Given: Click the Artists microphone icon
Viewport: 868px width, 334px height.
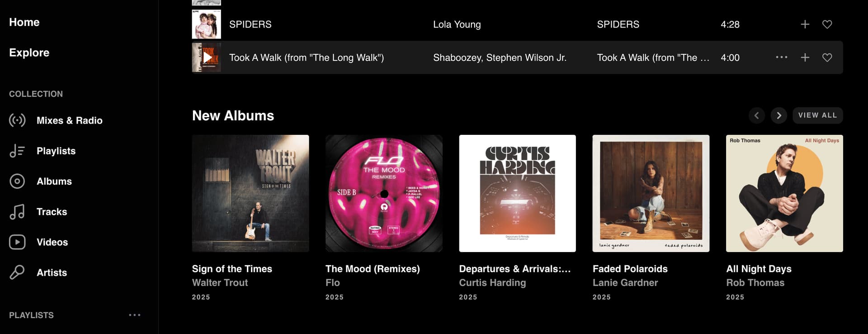Looking at the screenshot, I should 17,272.
